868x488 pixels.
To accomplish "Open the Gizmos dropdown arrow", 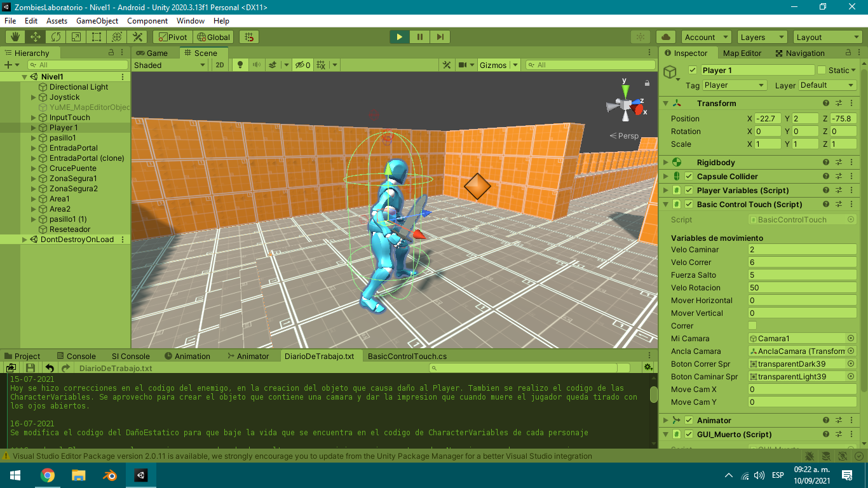I will click(515, 65).
